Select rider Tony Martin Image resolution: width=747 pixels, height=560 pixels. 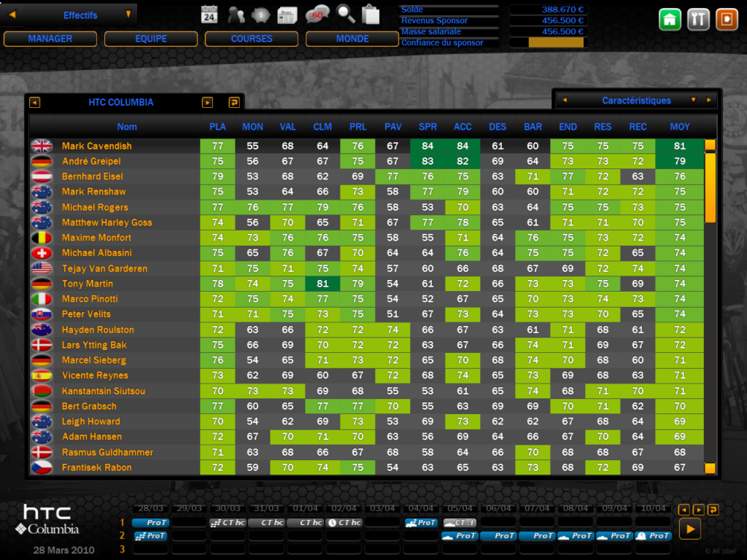pos(88,284)
